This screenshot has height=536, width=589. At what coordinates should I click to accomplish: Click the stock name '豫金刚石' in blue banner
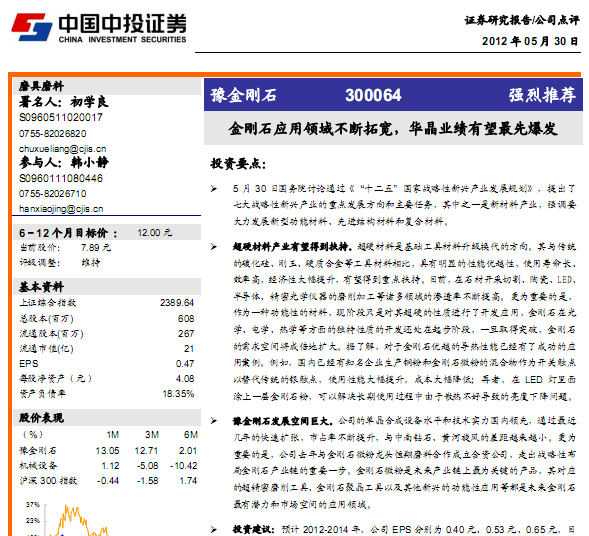[x=243, y=95]
